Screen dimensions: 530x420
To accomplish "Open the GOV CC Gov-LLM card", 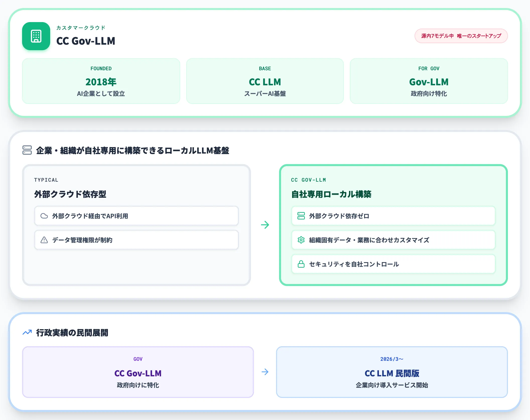I will pos(138,372).
